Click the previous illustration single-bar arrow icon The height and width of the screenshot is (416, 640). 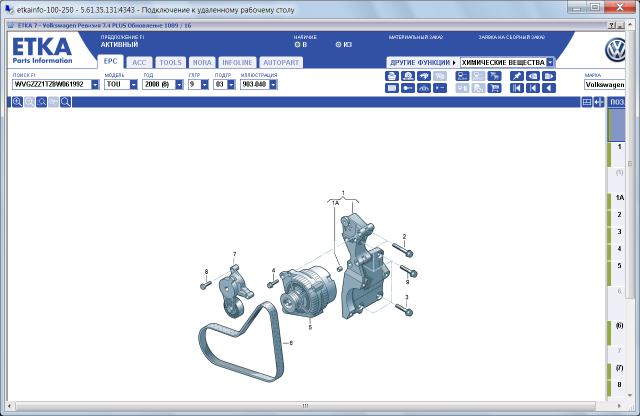pos(533,88)
